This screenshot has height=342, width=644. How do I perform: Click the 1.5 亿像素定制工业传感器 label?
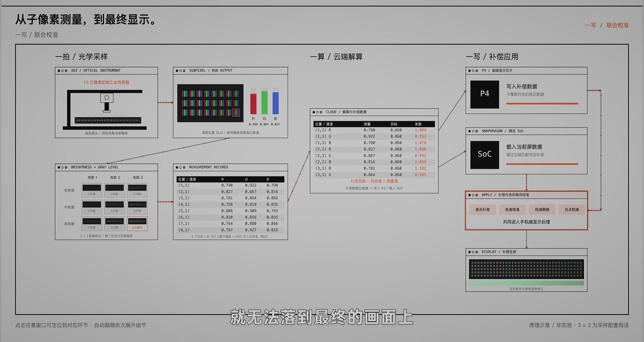(x=106, y=82)
